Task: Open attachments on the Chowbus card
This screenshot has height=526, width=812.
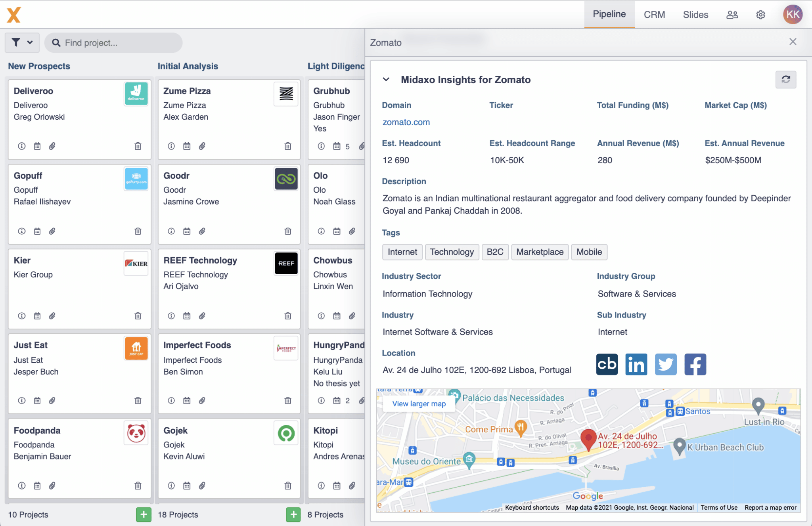Action: click(x=352, y=316)
